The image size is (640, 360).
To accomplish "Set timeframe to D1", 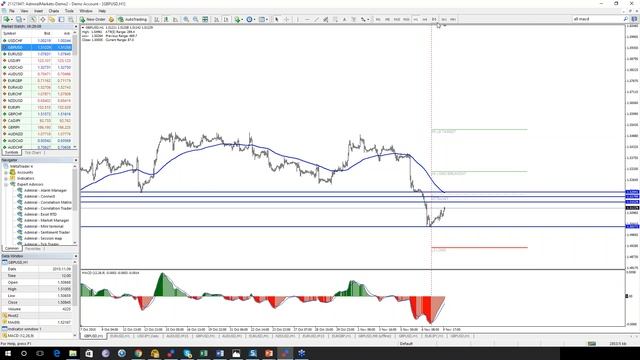I will coord(434,19).
